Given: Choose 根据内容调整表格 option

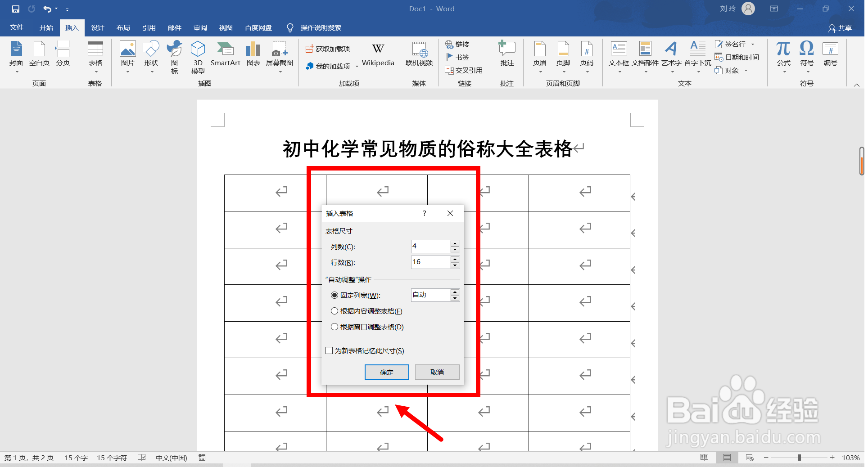Looking at the screenshot, I should click(335, 311).
